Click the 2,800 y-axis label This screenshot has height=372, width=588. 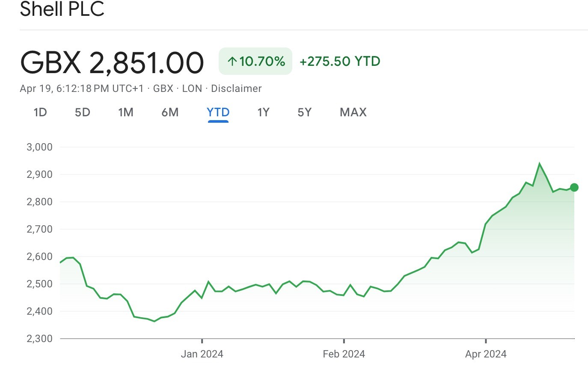click(39, 202)
